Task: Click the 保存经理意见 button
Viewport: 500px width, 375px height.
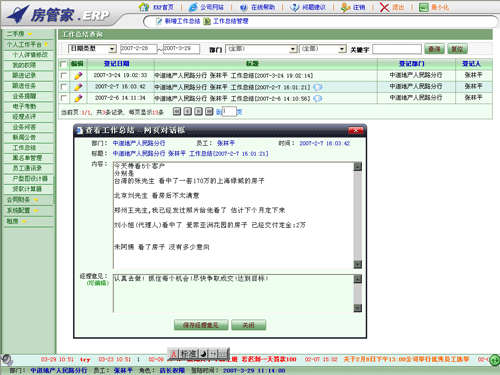Action: point(201,325)
